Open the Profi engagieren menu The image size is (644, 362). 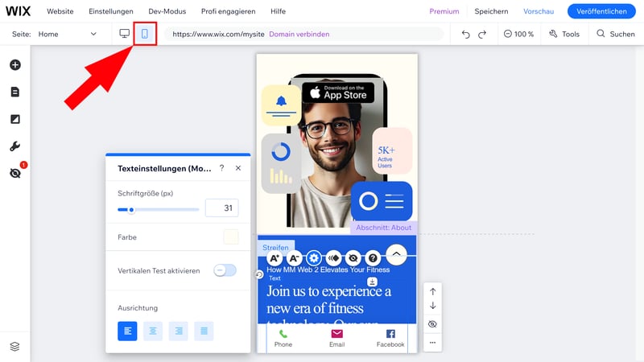pyautogui.click(x=229, y=11)
